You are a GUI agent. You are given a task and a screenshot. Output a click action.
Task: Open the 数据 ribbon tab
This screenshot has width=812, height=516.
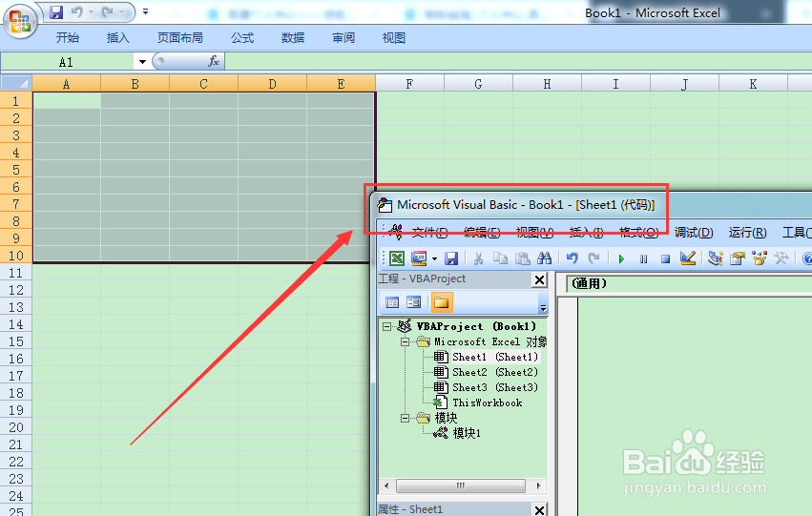[293, 38]
